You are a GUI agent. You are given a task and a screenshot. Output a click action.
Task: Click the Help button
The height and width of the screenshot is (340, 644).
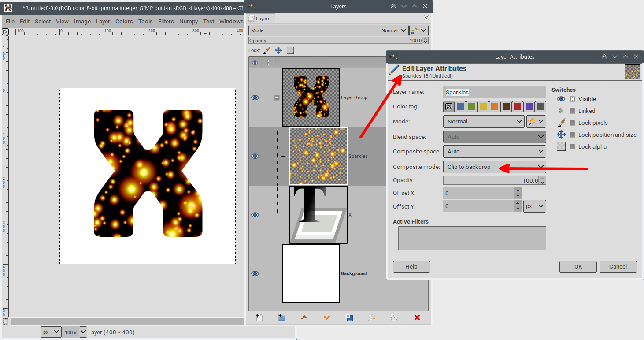pos(411,266)
